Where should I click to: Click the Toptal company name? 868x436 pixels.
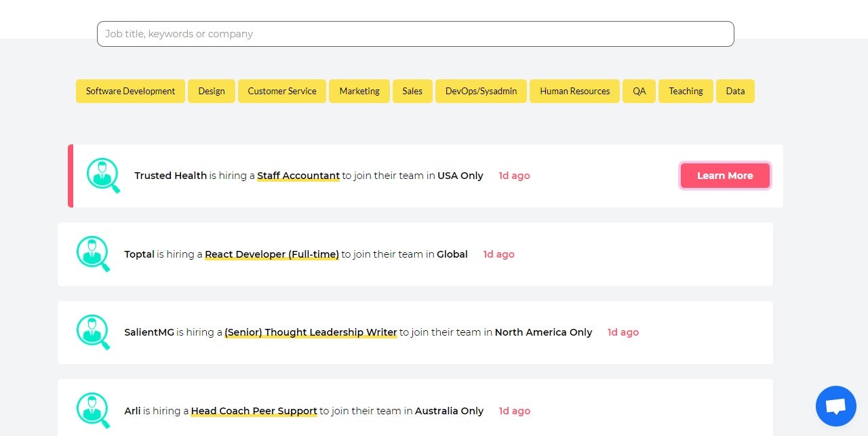(x=140, y=254)
